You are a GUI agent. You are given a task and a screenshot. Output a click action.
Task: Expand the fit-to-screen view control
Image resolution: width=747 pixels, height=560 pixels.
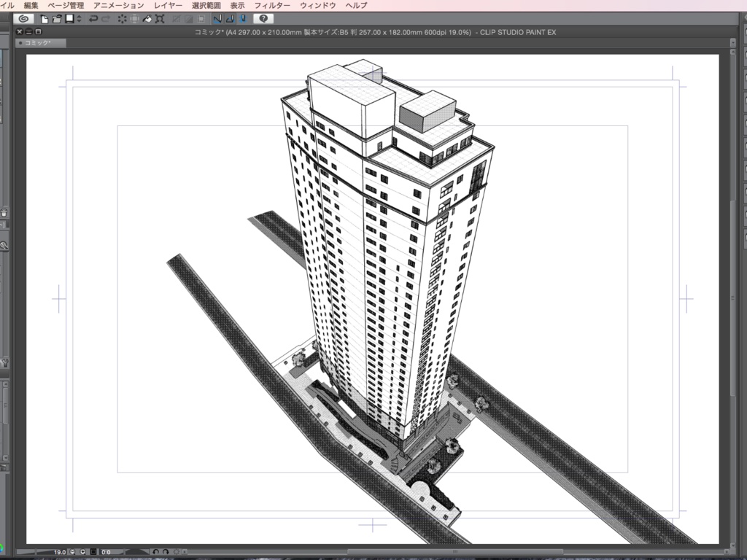coord(93,552)
